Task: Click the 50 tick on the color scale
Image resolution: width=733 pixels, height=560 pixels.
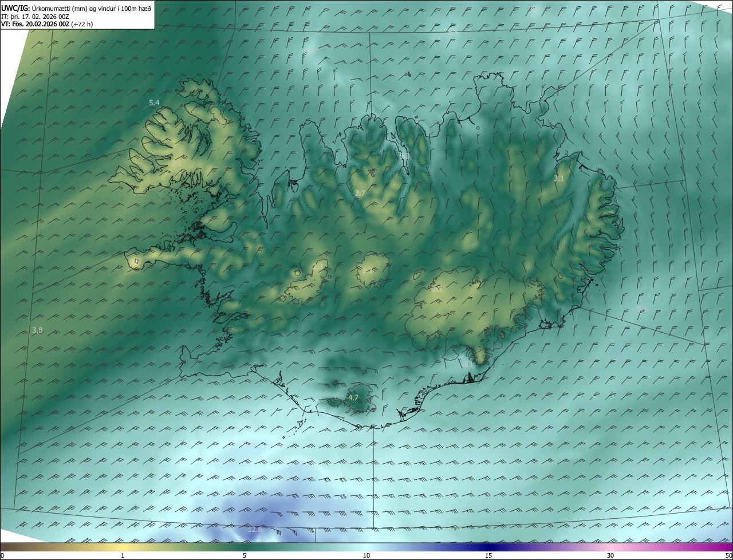Action: 728,555
